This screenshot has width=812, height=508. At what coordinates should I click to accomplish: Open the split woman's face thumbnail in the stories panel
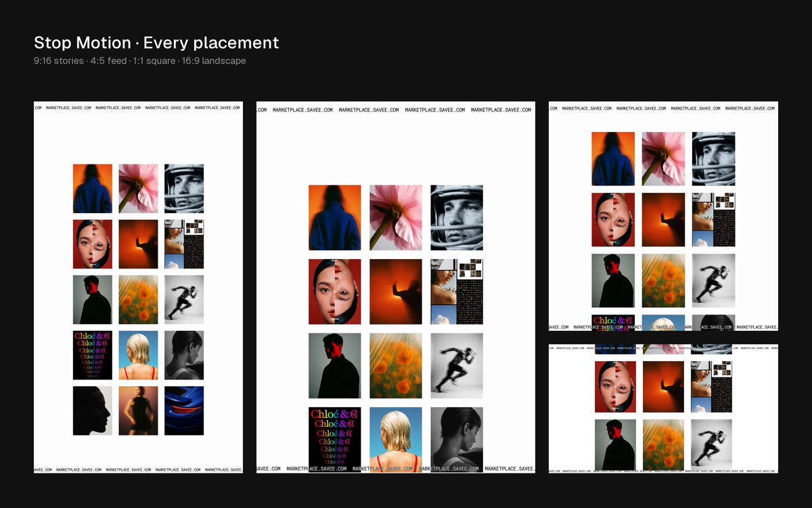93,244
